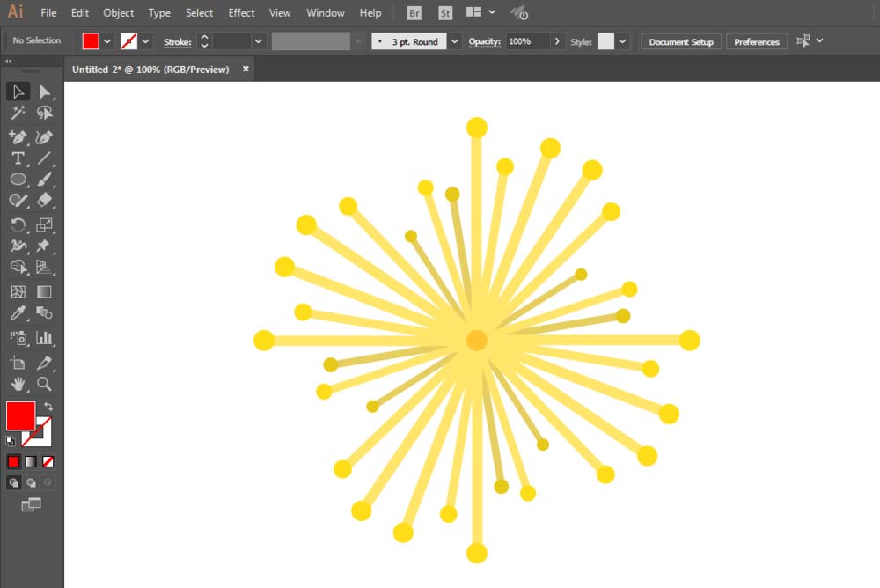Switch to Color fill mode

pyautogui.click(x=13, y=461)
